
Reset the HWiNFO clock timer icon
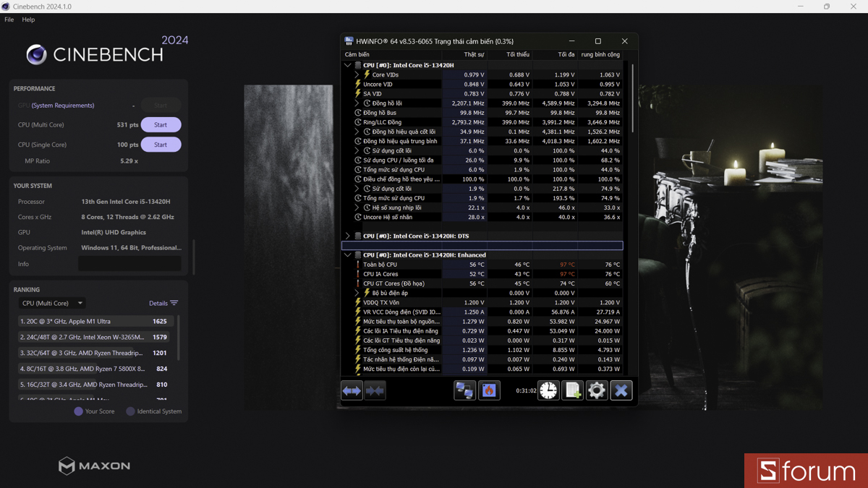pyautogui.click(x=548, y=390)
